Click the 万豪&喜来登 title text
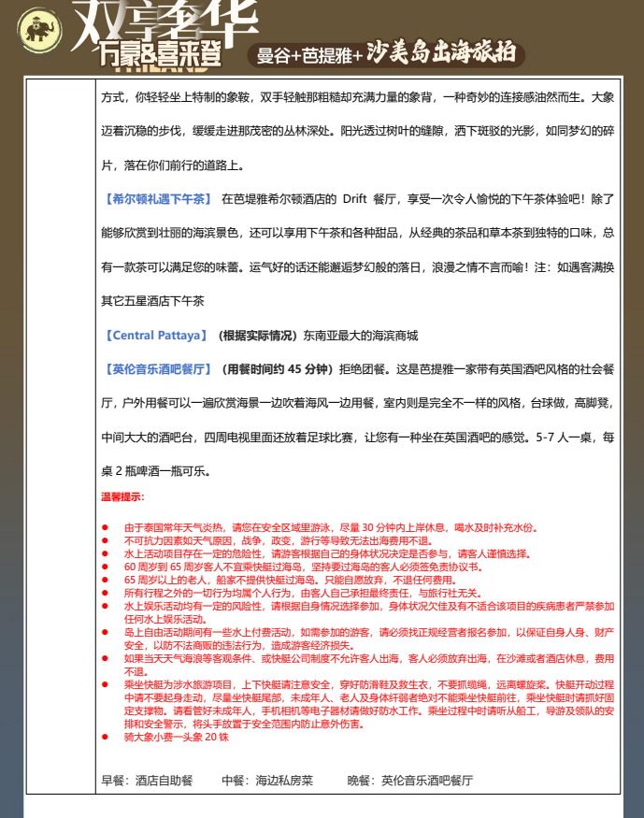 (161, 53)
